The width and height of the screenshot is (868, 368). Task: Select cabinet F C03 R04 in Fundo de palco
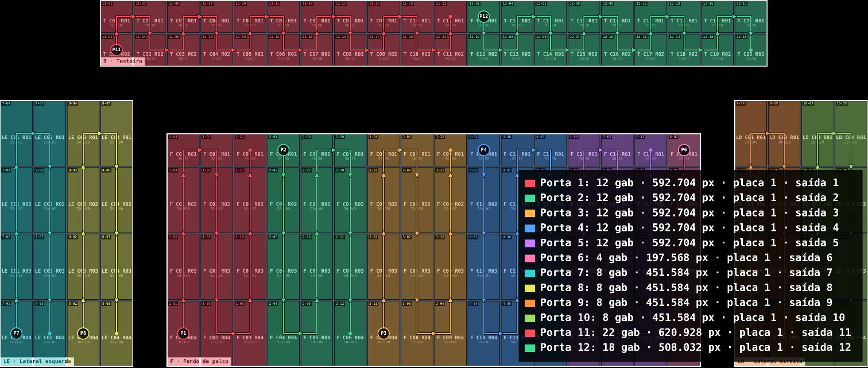tap(250, 333)
